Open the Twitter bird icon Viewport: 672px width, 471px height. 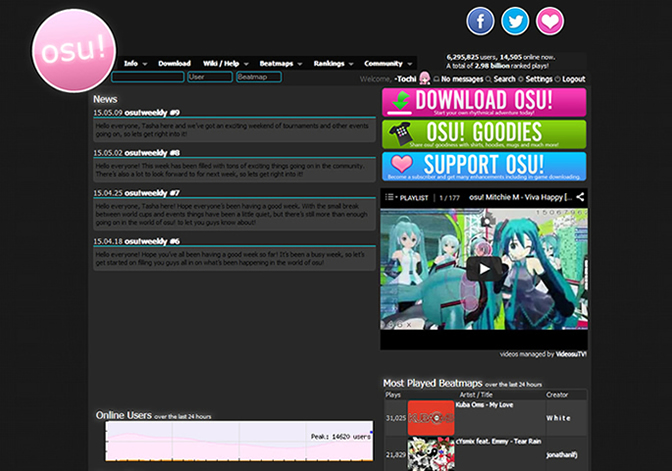(x=515, y=21)
